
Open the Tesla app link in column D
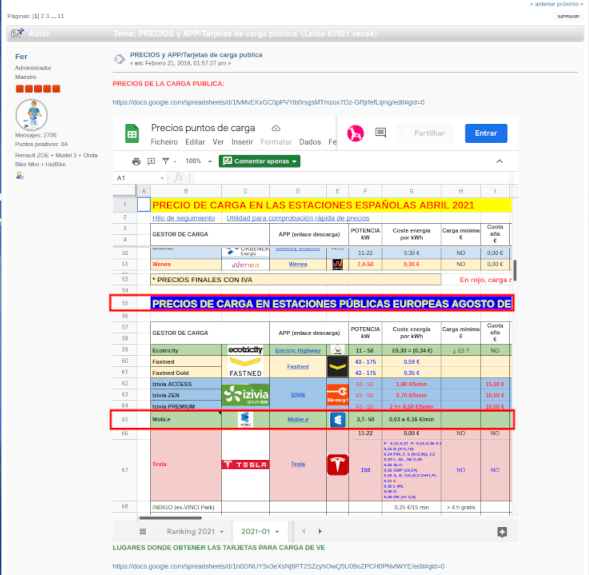[x=298, y=465]
